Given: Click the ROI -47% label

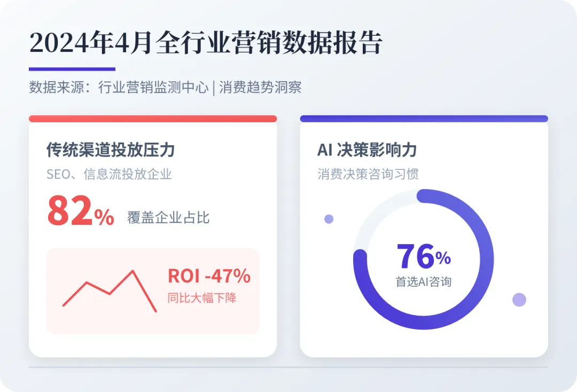Looking at the screenshot, I should coord(209,276).
